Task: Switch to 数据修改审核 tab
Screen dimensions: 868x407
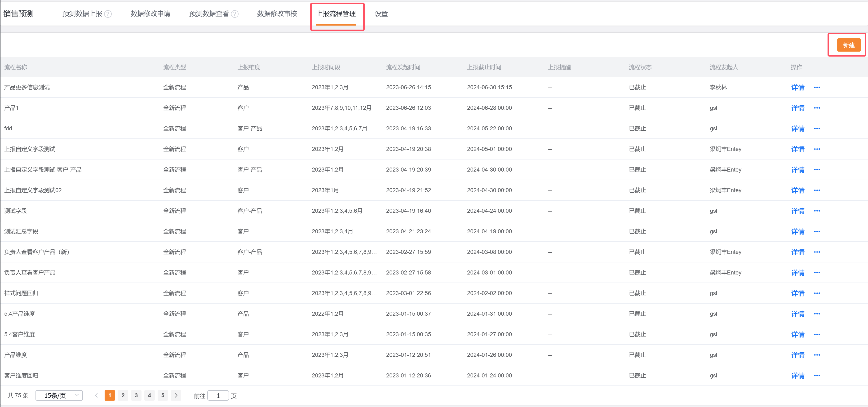Action: point(277,14)
